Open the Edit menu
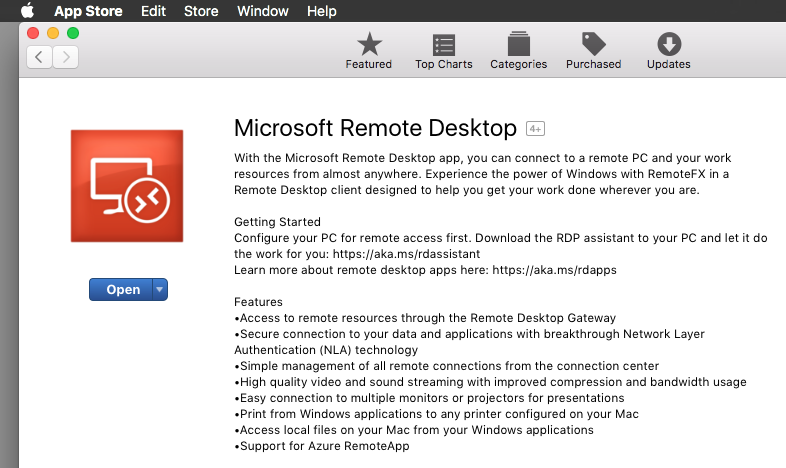 click(x=153, y=11)
